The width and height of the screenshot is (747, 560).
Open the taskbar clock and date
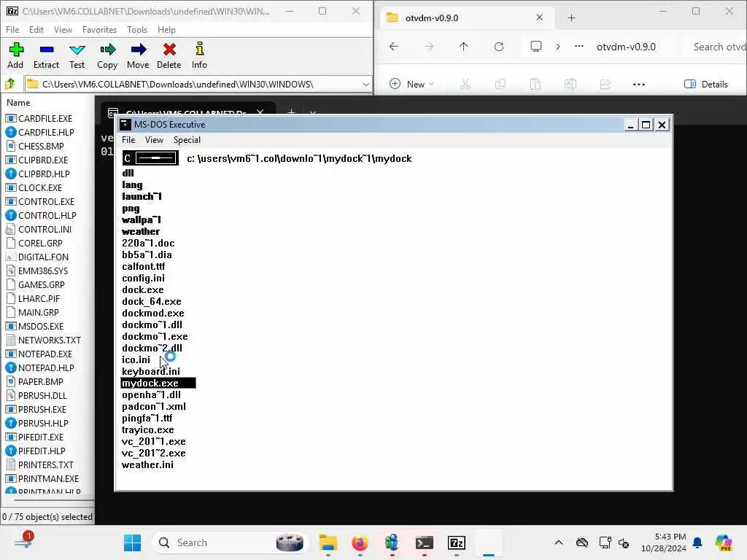click(x=663, y=542)
